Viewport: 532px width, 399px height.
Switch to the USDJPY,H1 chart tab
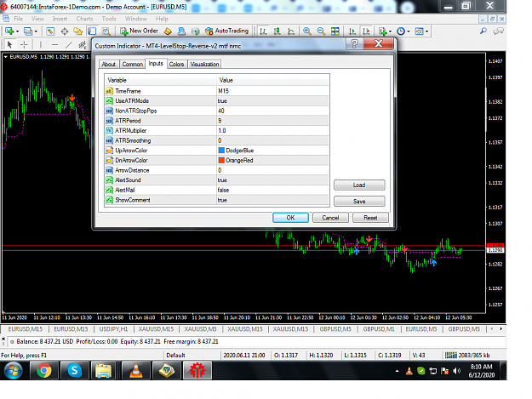coord(113,329)
